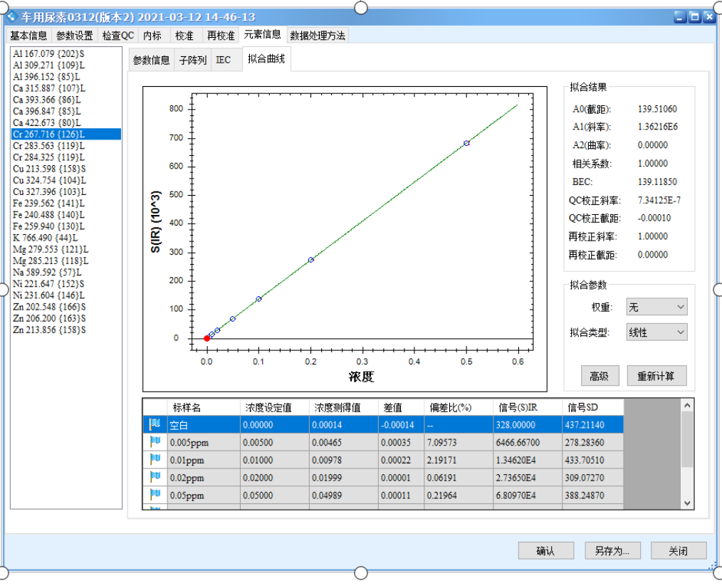Click the red origin point on chart
This screenshot has width=722, height=588.
tap(206, 338)
